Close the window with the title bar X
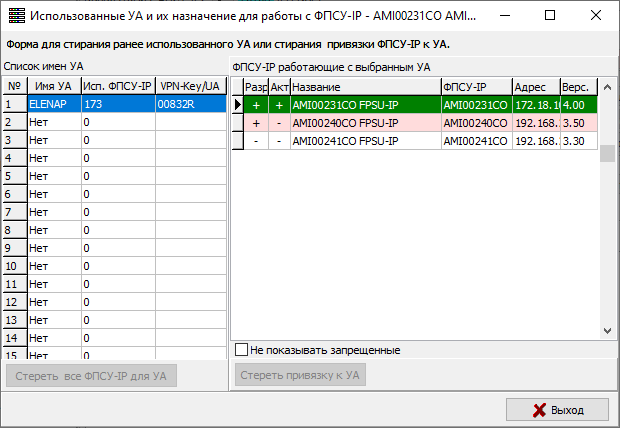 (595, 17)
